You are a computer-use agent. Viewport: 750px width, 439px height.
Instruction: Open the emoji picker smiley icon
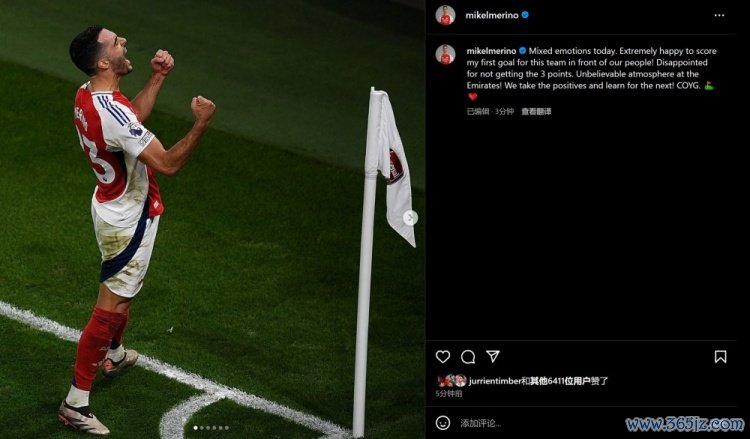(x=443, y=423)
